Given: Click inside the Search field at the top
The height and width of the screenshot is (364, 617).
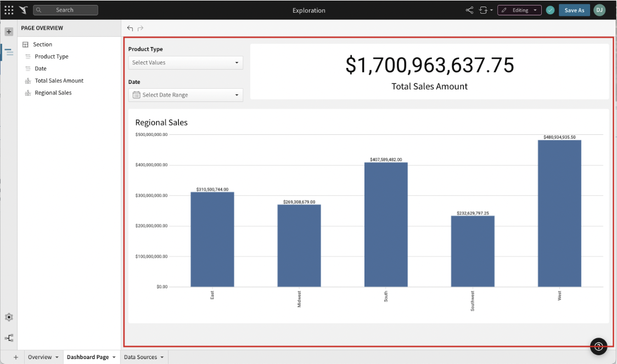Looking at the screenshot, I should coord(66,9).
